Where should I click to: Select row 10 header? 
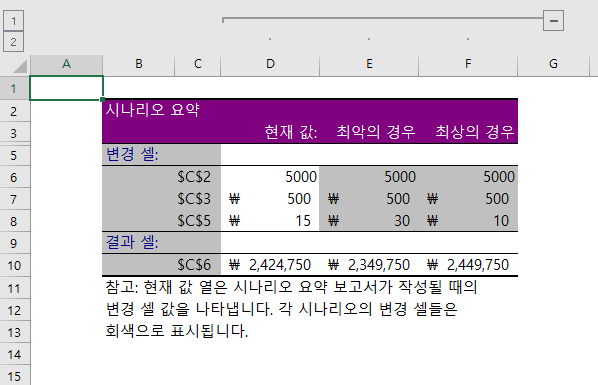[x=14, y=265]
